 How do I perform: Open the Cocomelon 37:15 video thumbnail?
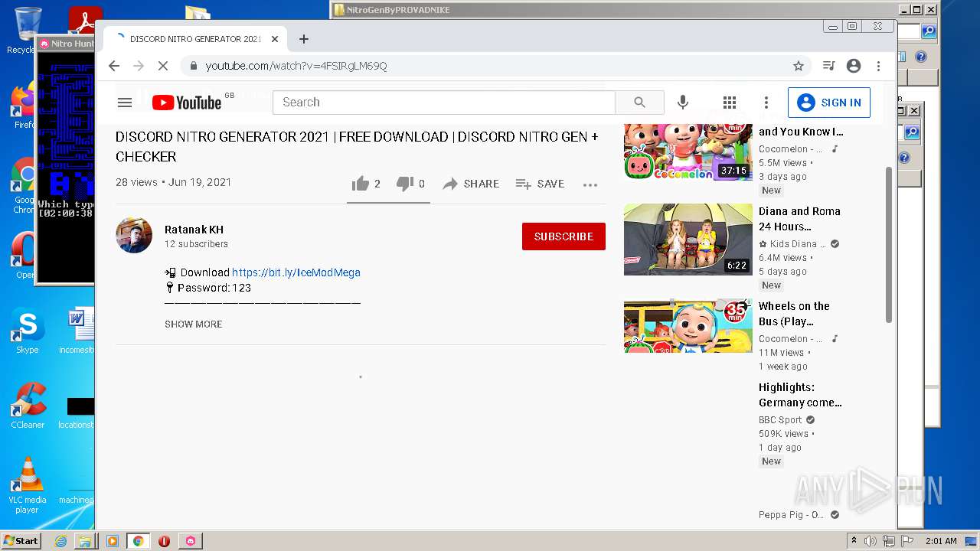(x=688, y=152)
